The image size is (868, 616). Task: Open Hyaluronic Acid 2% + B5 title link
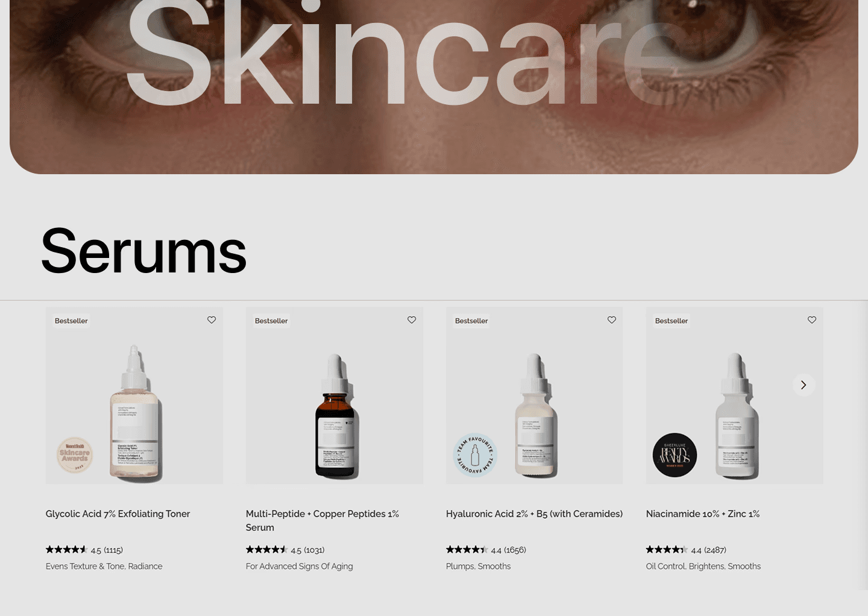535,514
